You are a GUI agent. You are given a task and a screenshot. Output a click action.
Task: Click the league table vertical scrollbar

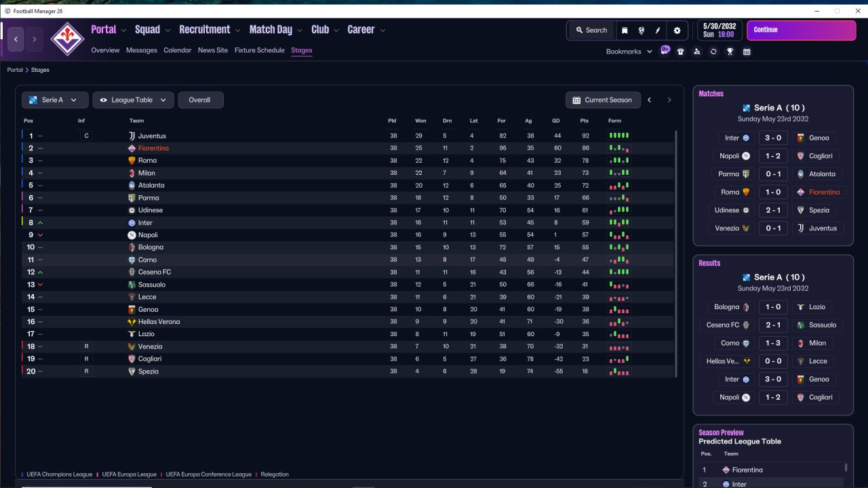pos(677,253)
